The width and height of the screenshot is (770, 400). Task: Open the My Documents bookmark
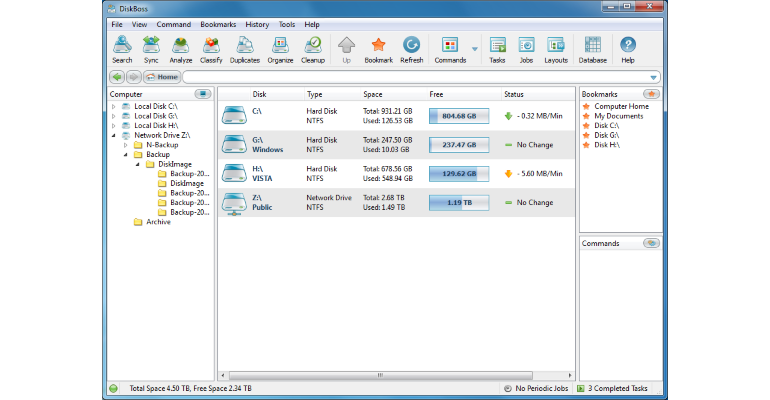618,116
